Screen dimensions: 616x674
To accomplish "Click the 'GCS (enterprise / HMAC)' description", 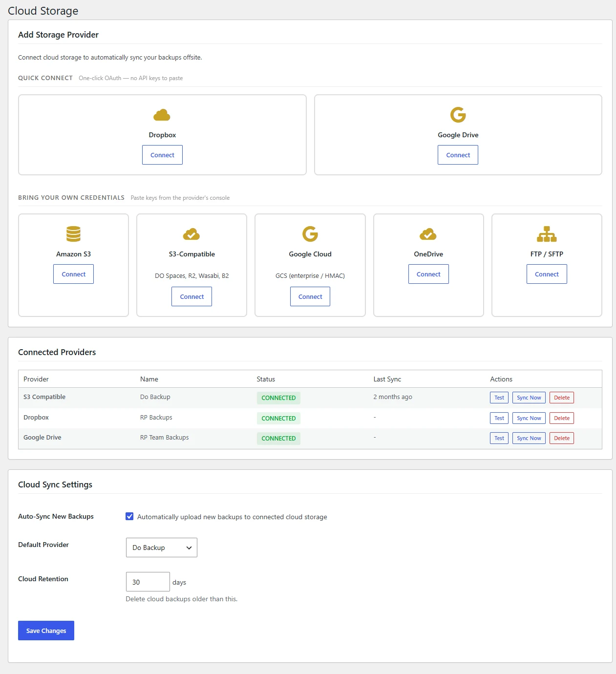I will tap(310, 275).
